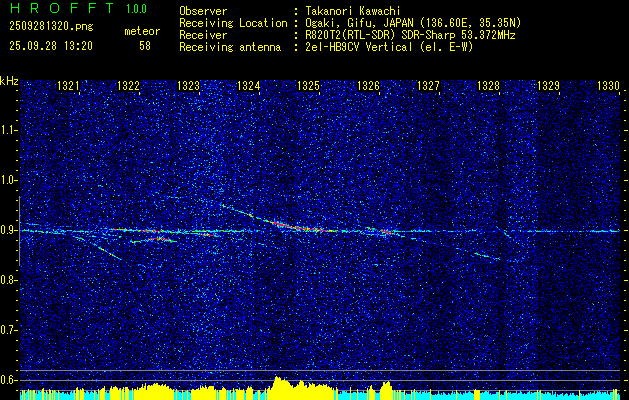The height and width of the screenshot is (400, 629).
Task: Click the Ogaki, Gifu, JAPAN location text
Action: pyautogui.click(x=413, y=23)
